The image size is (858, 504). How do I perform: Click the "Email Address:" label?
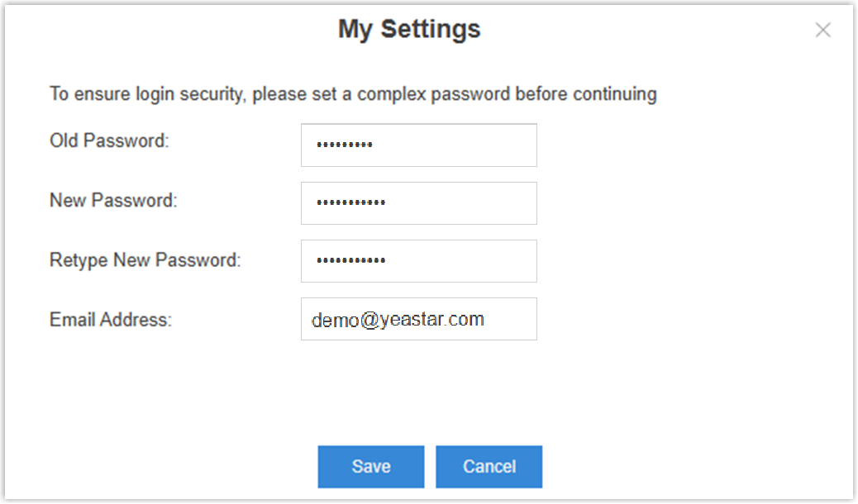point(111,320)
